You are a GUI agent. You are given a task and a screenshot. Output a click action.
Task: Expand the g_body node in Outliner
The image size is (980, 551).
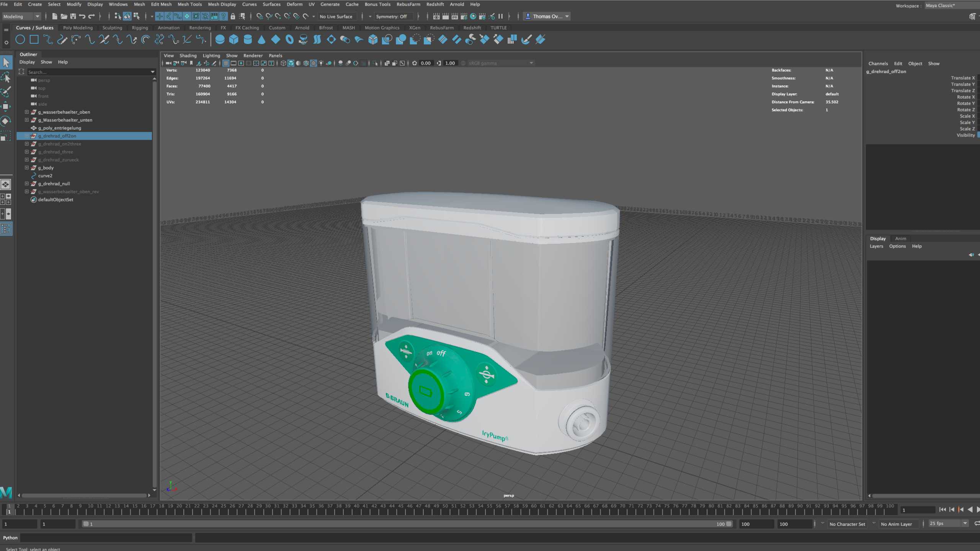click(27, 168)
